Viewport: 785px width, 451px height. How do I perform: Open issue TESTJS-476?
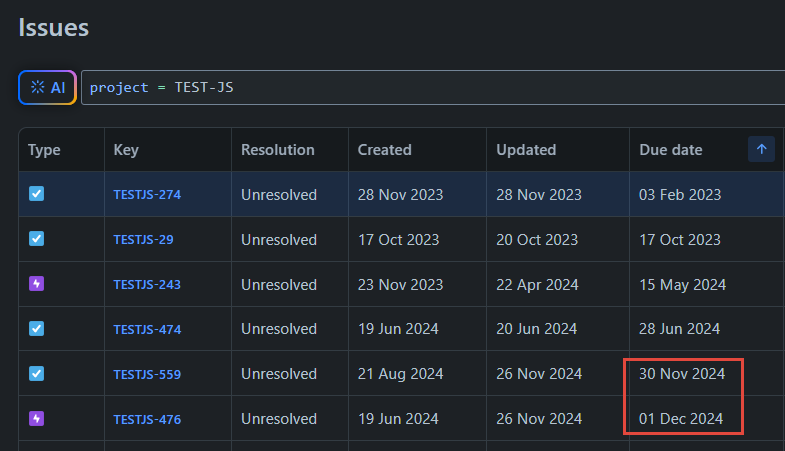click(x=147, y=420)
